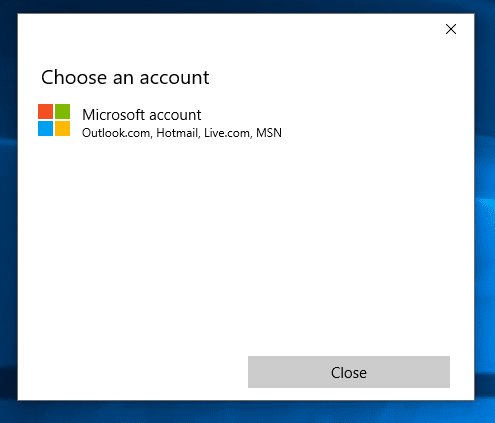Click the word 'MSN' in the subtitle

coord(269,133)
